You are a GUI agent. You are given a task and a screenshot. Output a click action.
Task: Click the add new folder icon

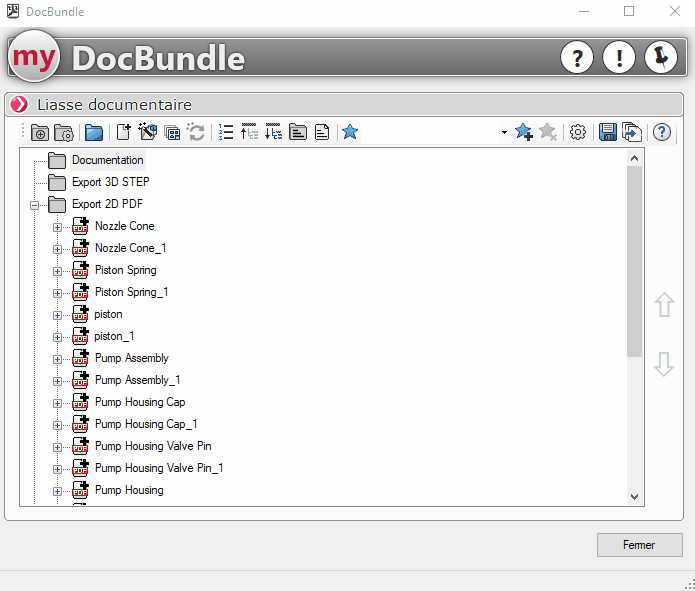coord(40,132)
